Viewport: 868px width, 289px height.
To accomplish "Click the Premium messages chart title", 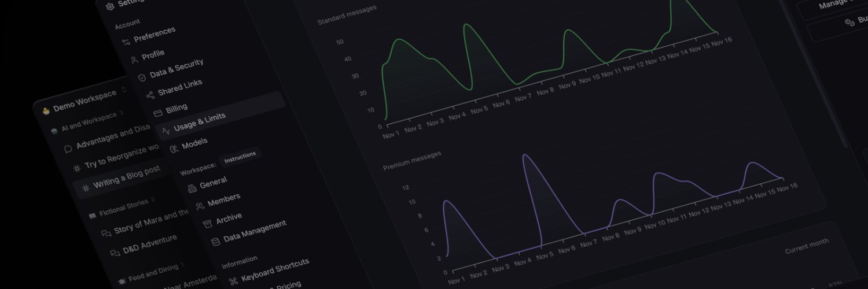I will click(412, 162).
